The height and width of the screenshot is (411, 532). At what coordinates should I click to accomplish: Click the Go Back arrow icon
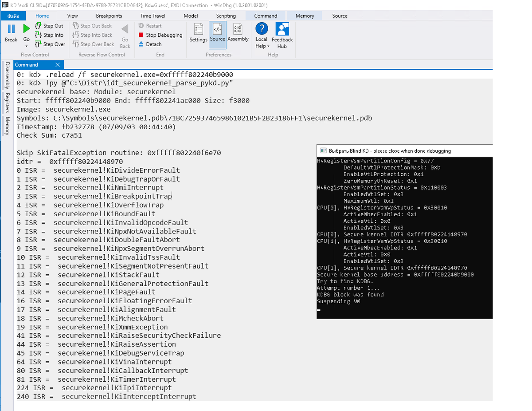click(125, 29)
